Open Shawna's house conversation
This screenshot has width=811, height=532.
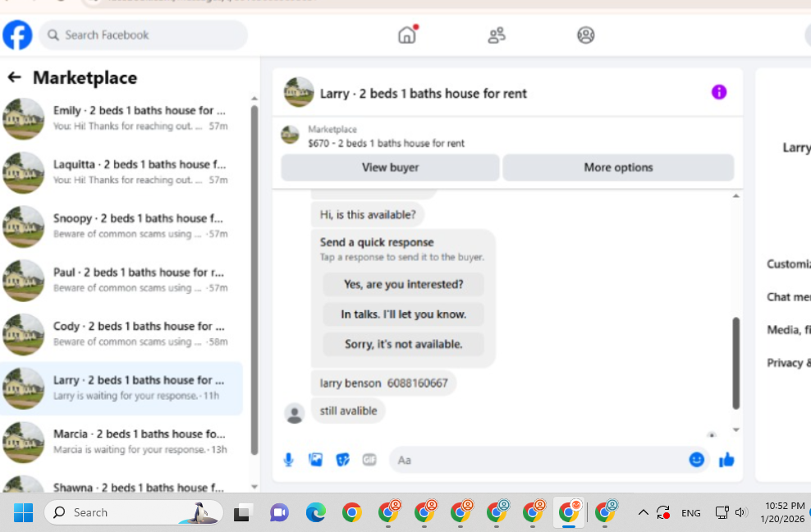[122, 484]
